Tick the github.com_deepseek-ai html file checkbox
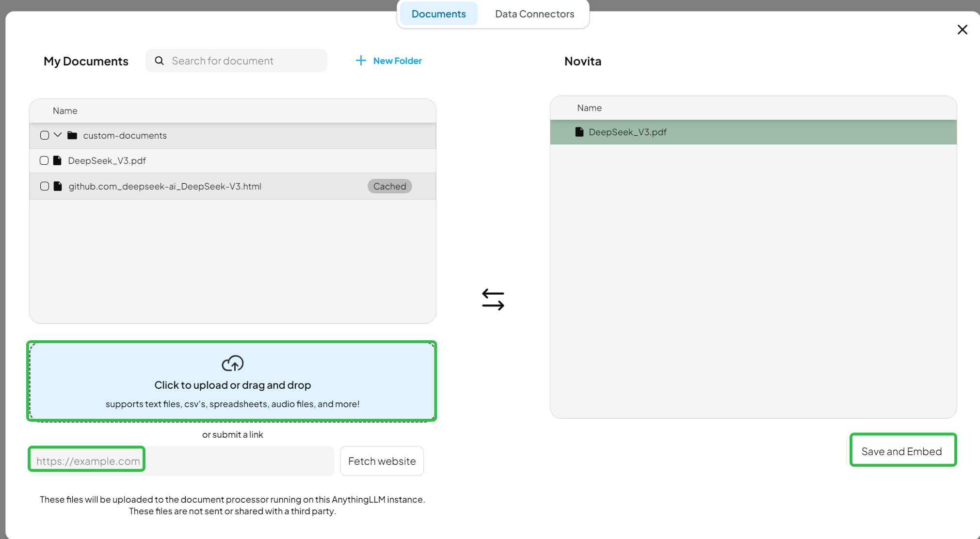The height and width of the screenshot is (539, 980). pos(45,186)
